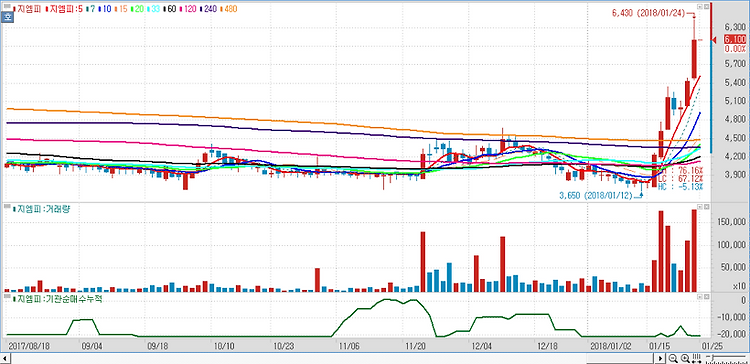Zoom in the chart with plus magnifier
The width and height of the screenshot is (750, 364).
coord(685,358)
